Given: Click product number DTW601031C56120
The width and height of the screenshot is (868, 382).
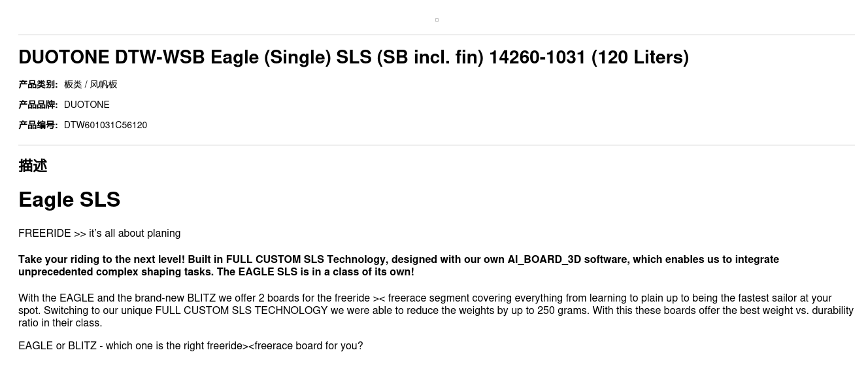Looking at the screenshot, I should tap(105, 125).
